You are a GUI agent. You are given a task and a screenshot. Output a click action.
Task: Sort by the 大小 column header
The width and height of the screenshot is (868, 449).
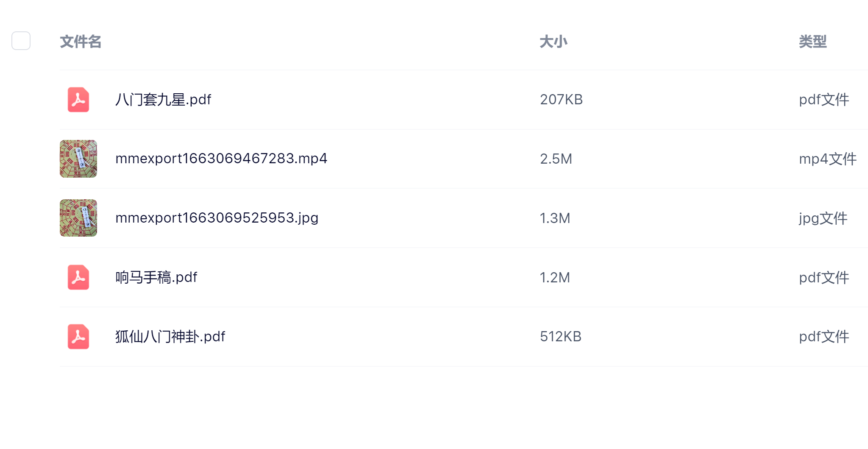pyautogui.click(x=553, y=42)
